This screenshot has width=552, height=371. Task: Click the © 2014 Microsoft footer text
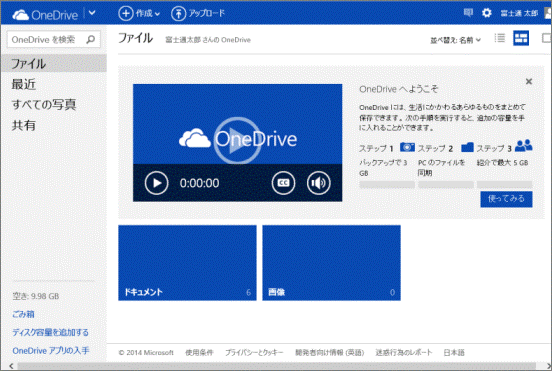(x=146, y=352)
